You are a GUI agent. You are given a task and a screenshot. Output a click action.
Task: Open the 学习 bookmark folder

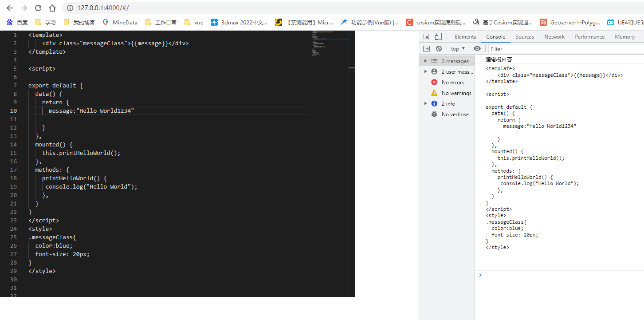click(45, 22)
